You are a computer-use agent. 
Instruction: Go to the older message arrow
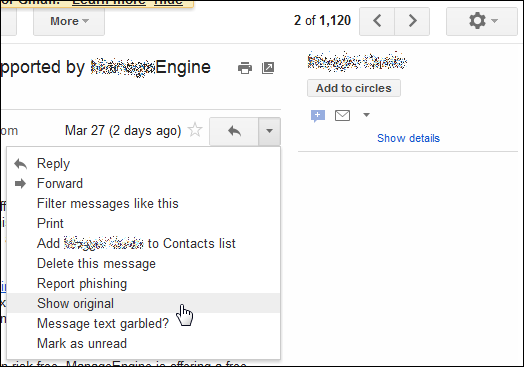(412, 21)
